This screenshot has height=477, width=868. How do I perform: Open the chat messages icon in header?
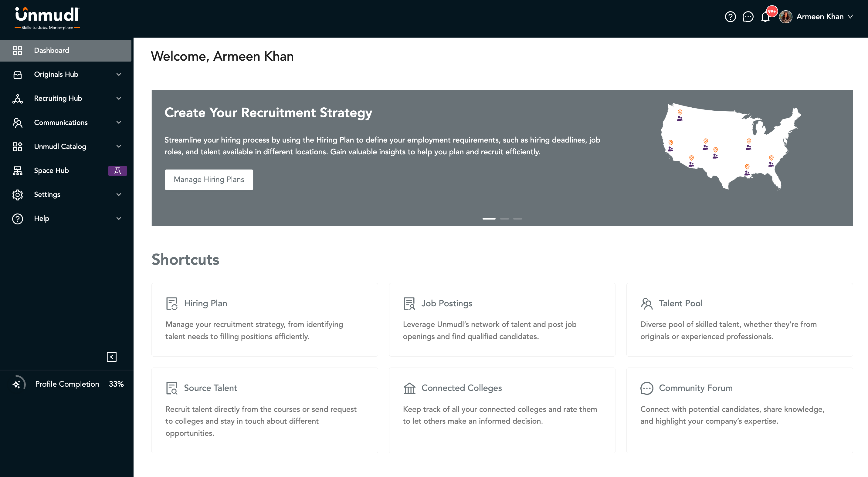pyautogui.click(x=748, y=16)
